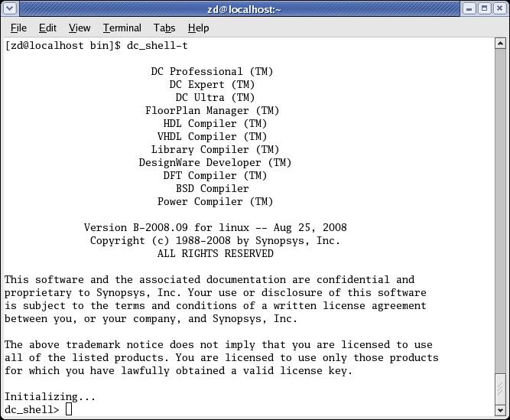
Task: Click the 'HDL Compiler (TM)' line
Action: (215, 124)
